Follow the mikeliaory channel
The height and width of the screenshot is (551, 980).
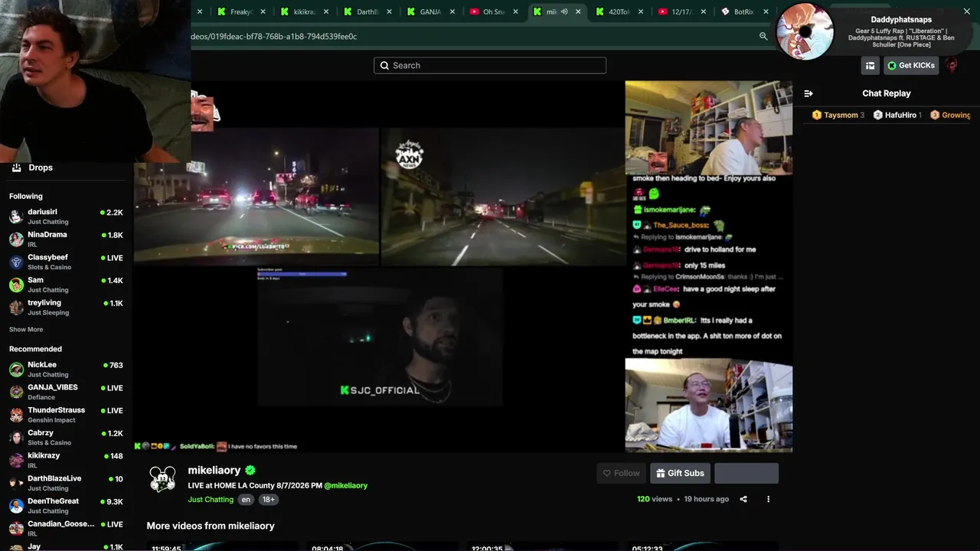621,473
